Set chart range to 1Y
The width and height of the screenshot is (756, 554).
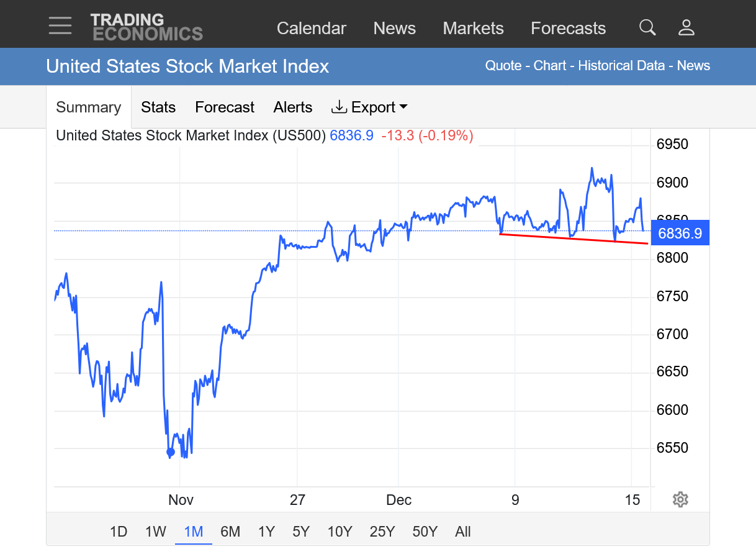point(266,532)
